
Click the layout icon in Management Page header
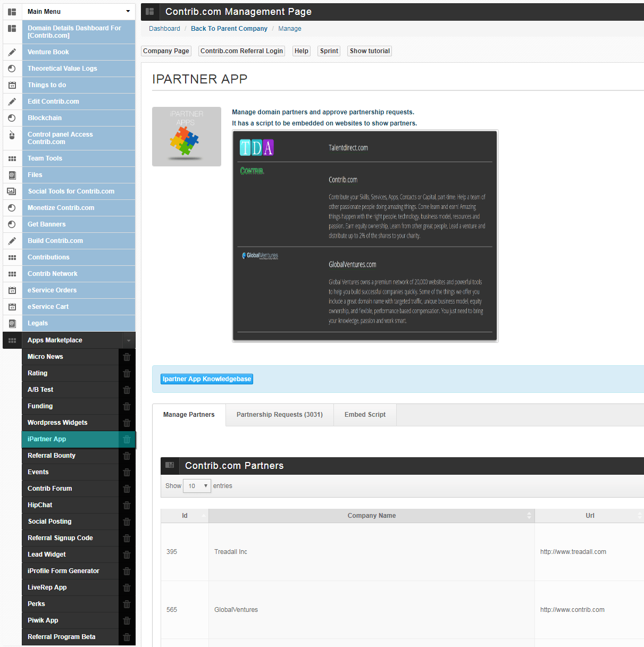coord(149,12)
